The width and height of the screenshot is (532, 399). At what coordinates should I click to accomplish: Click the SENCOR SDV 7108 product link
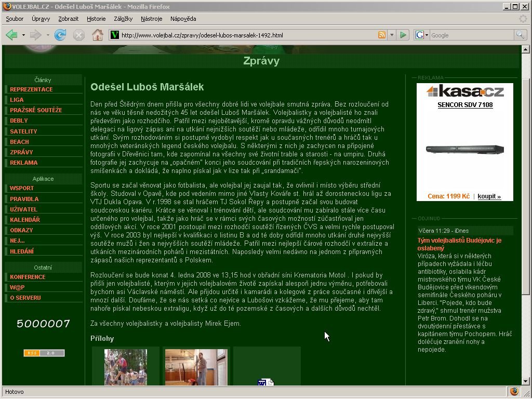pyautogui.click(x=465, y=105)
